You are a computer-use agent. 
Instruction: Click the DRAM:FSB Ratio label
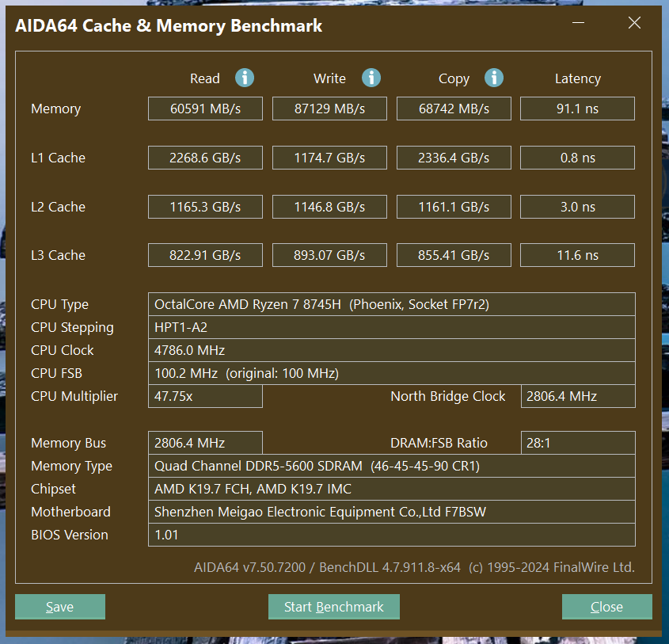tap(439, 443)
